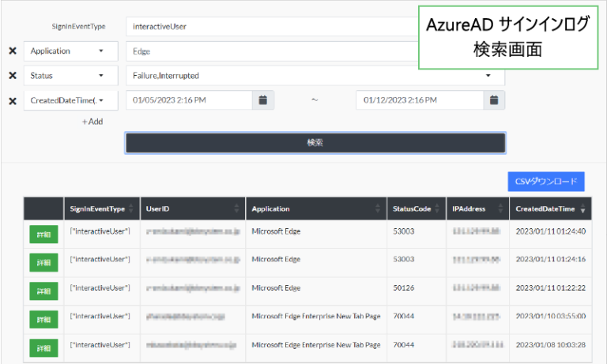Remove the Application filter row with X
This screenshot has height=364, width=607.
click(12, 51)
